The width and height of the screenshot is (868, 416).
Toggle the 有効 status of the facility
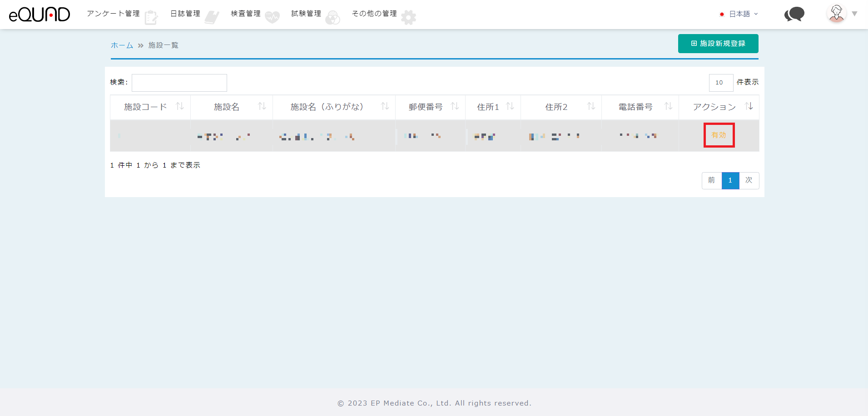pyautogui.click(x=719, y=135)
